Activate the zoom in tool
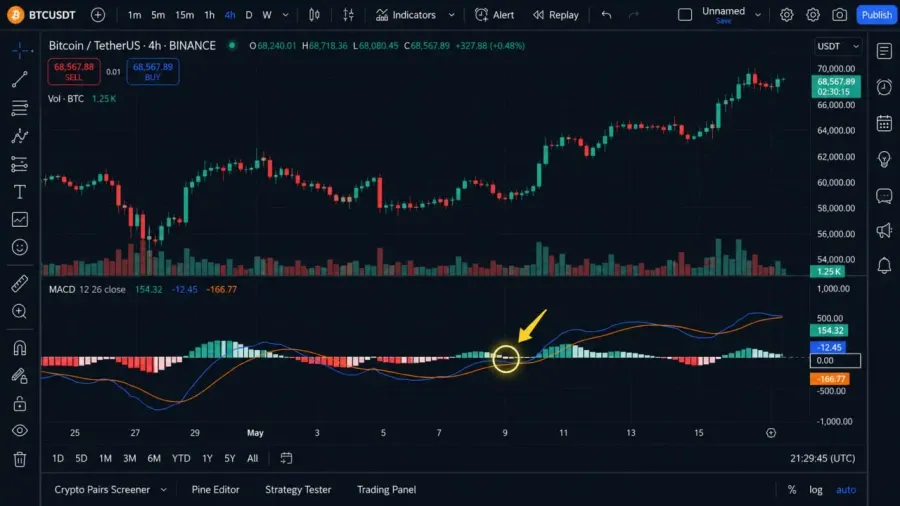The height and width of the screenshot is (506, 900). [20, 312]
